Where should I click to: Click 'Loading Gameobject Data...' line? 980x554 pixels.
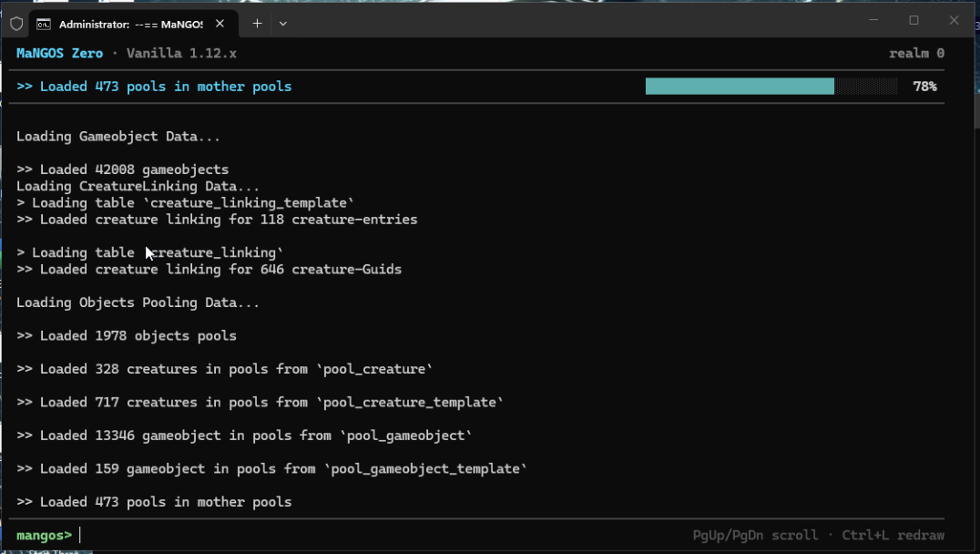pyautogui.click(x=118, y=137)
